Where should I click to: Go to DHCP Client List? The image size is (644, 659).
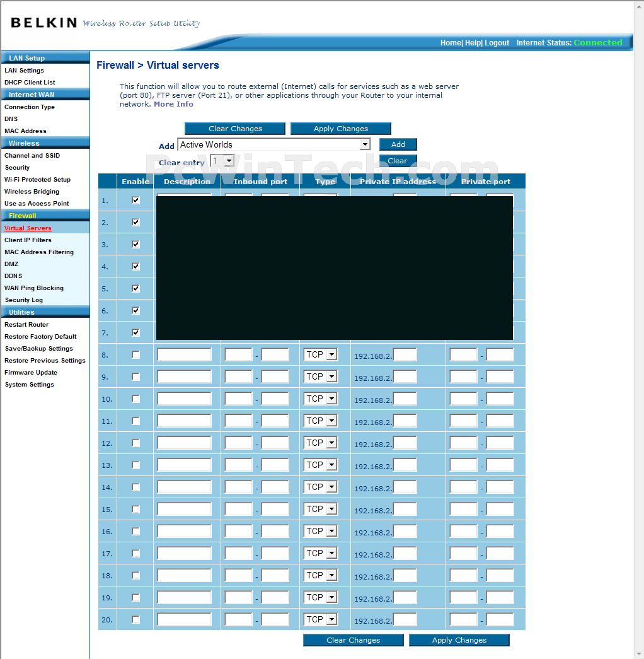(x=30, y=83)
